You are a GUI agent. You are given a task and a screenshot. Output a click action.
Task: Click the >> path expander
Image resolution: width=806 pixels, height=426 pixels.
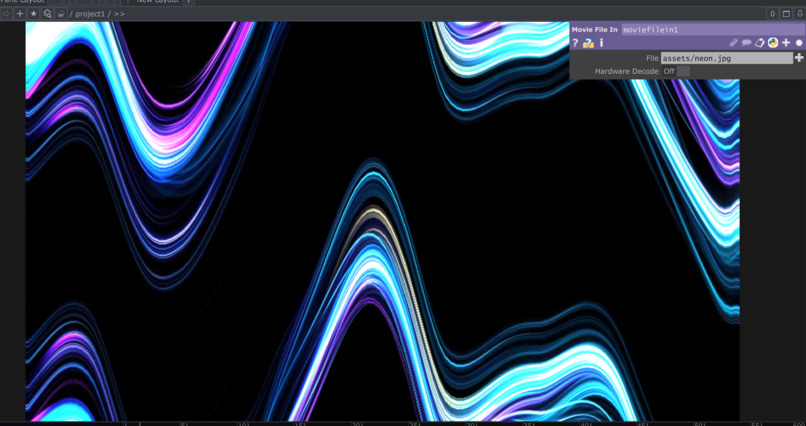pos(119,14)
